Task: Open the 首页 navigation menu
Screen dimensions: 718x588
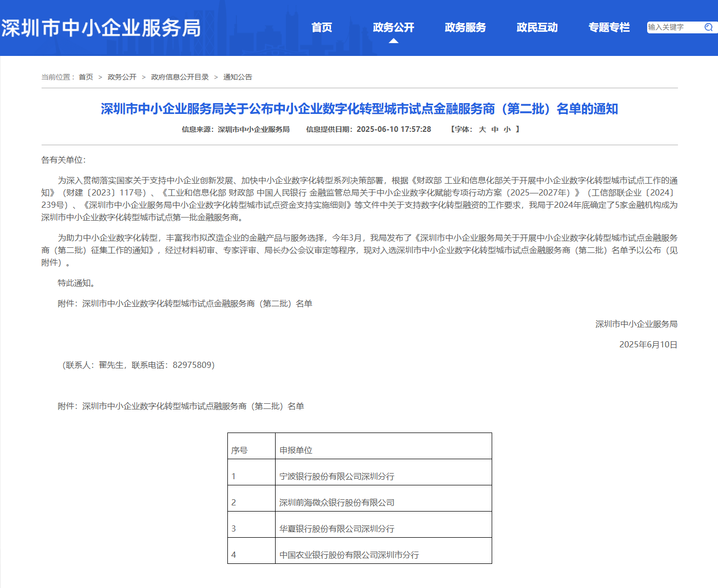Action: tap(321, 27)
